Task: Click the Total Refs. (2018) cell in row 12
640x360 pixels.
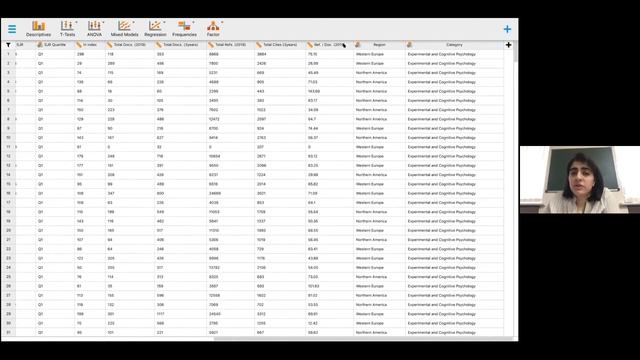Action: point(231,156)
